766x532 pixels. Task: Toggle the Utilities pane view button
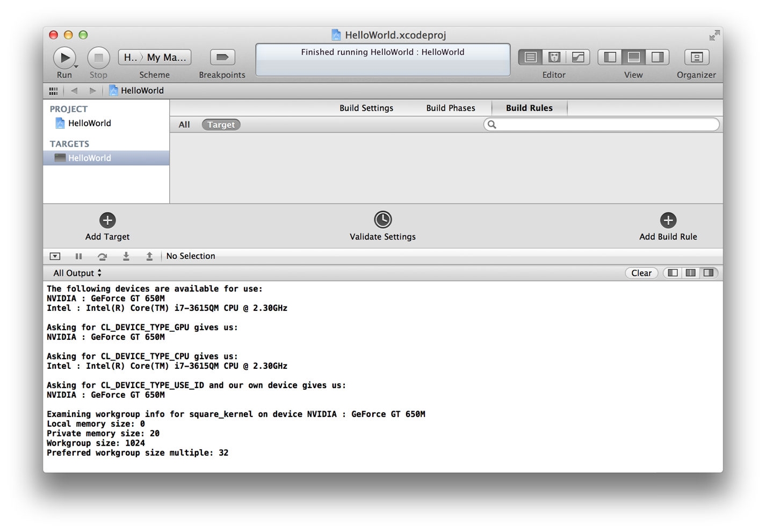pyautogui.click(x=657, y=57)
